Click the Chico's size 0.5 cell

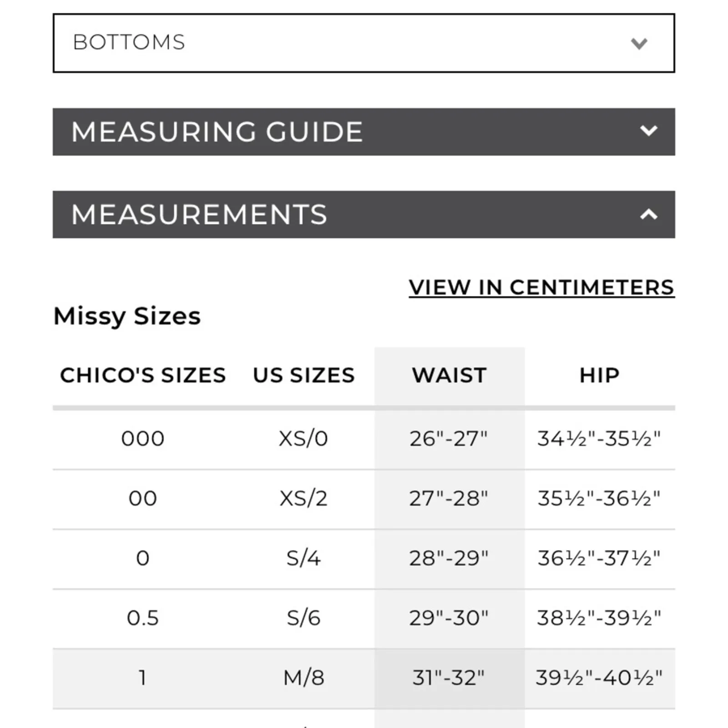pyautogui.click(x=143, y=618)
